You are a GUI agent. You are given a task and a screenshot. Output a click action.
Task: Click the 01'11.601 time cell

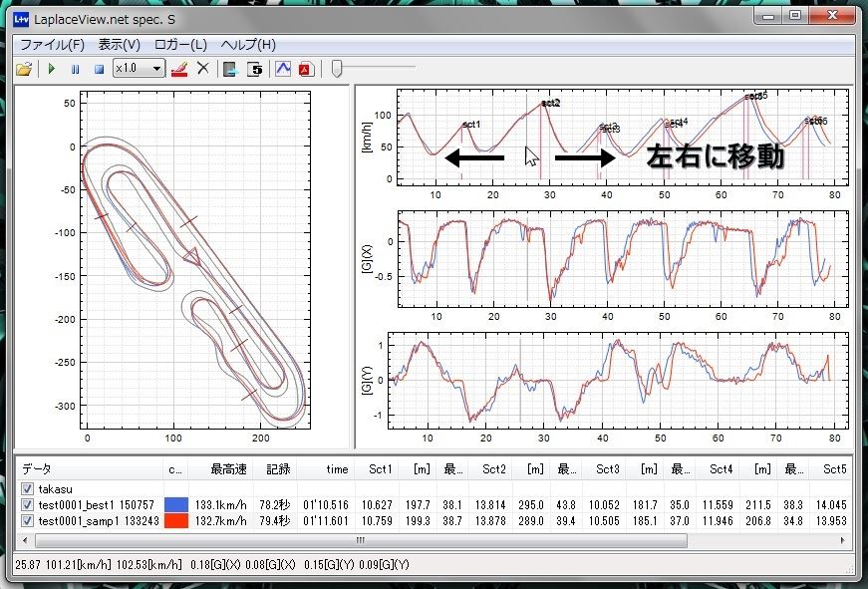[326, 521]
